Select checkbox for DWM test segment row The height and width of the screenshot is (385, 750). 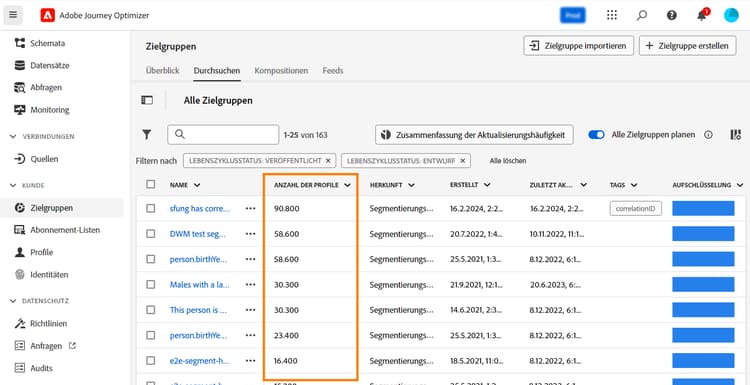[151, 234]
